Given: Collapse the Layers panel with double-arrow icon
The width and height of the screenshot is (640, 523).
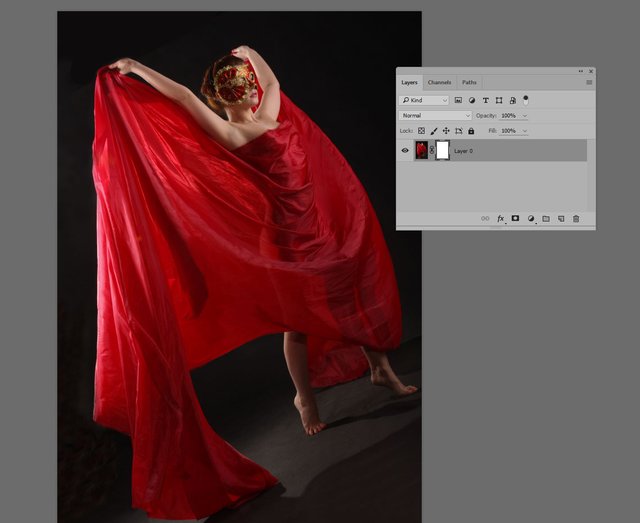Looking at the screenshot, I should tap(580, 71).
